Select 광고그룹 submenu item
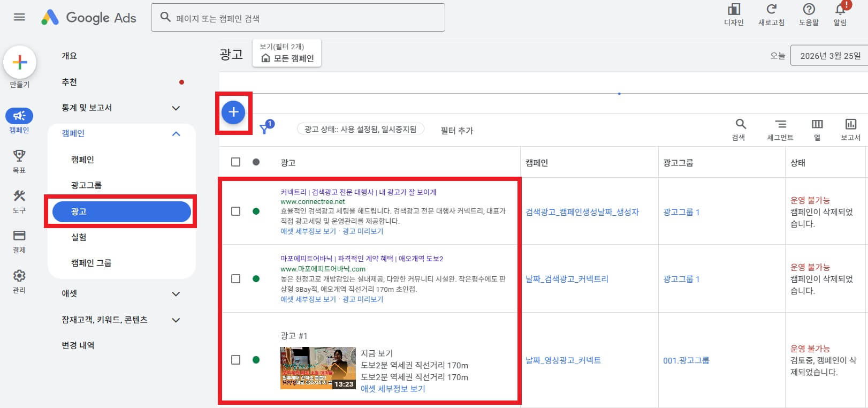868x408 pixels. coord(86,185)
